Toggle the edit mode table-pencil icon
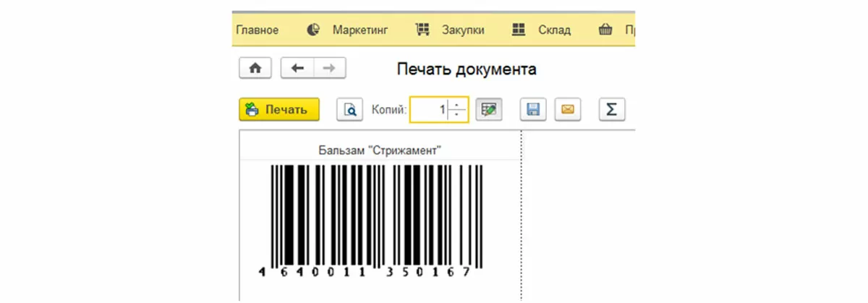This screenshot has height=303, width=868. pyautogui.click(x=489, y=110)
